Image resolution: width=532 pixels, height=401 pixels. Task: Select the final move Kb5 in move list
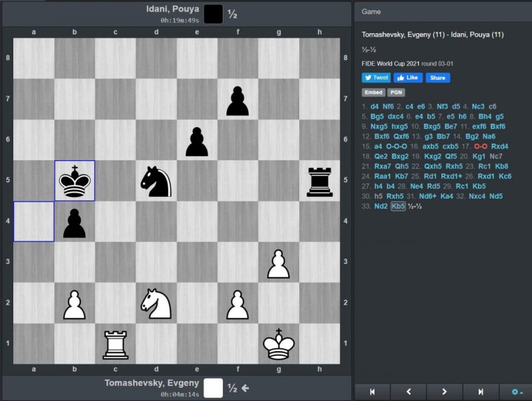[398, 206]
